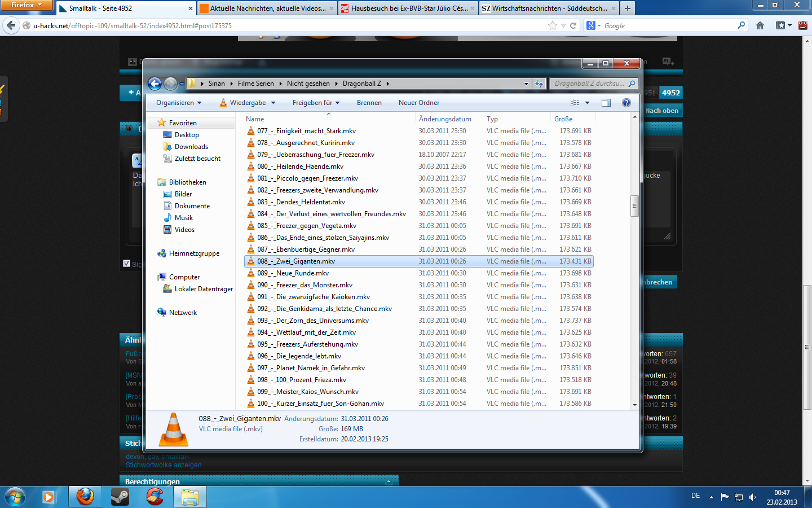Open the address bar history dropdown
This screenshot has height=508, width=812.
(x=526, y=84)
